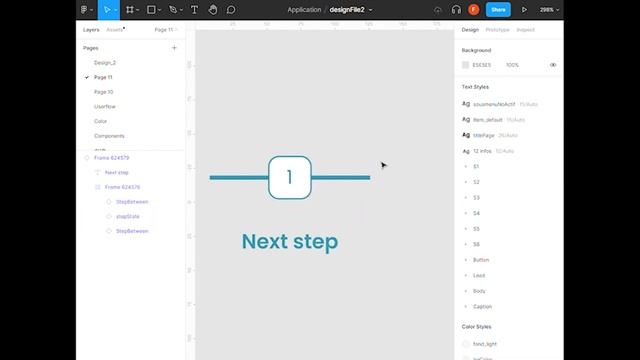Select the Move tool

107,9
